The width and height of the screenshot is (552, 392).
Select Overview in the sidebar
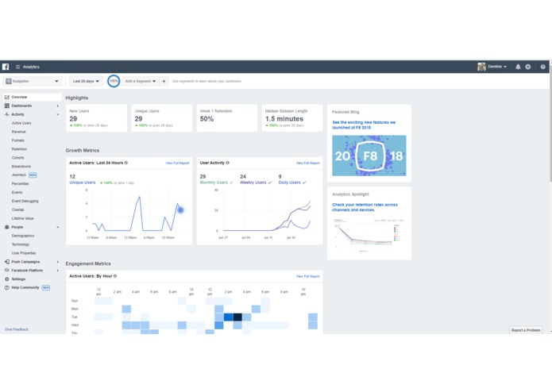[32, 97]
